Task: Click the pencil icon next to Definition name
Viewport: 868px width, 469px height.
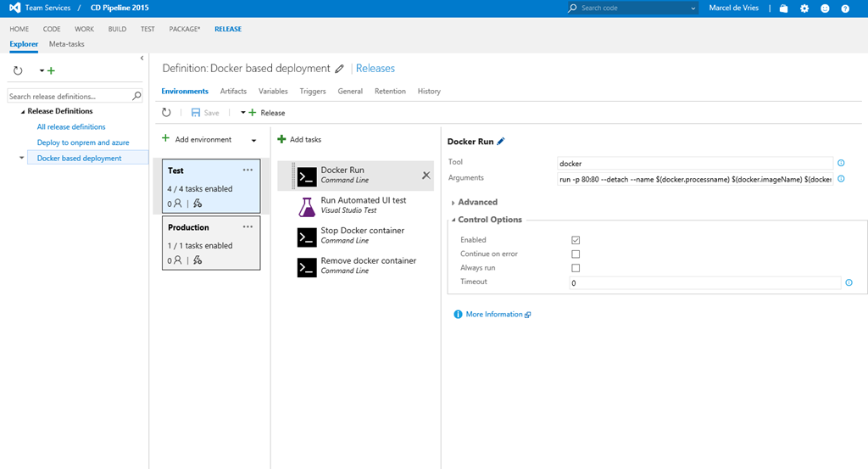Action: pos(340,69)
